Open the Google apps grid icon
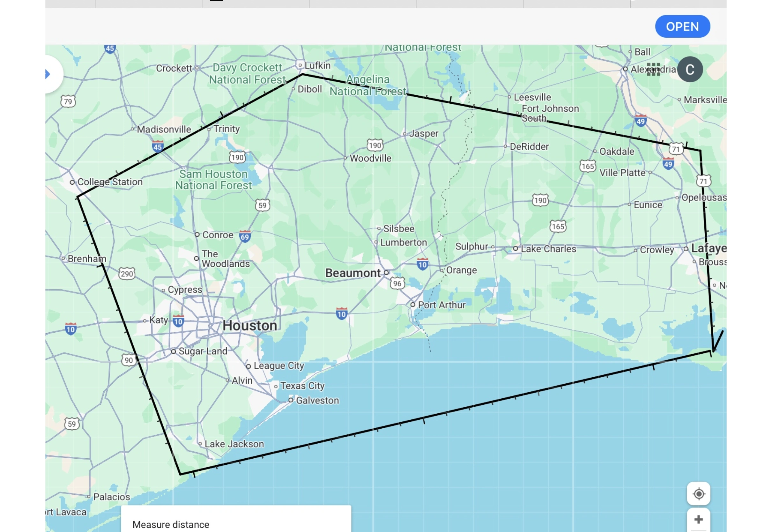772x532 pixels. click(653, 69)
